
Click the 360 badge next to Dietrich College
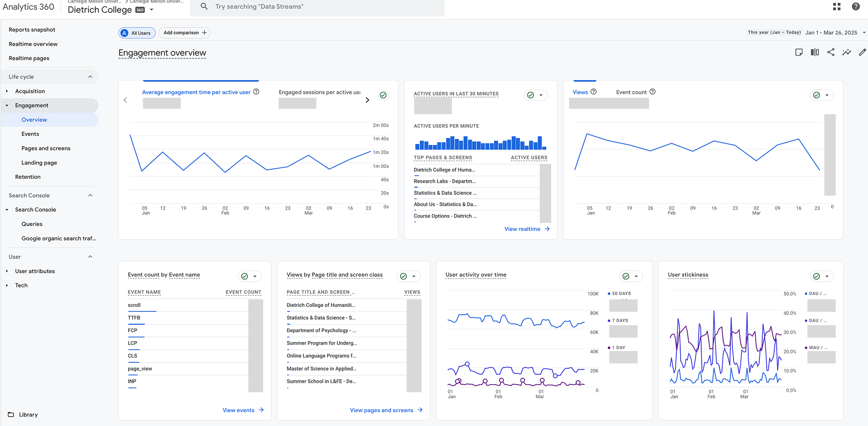(x=140, y=10)
